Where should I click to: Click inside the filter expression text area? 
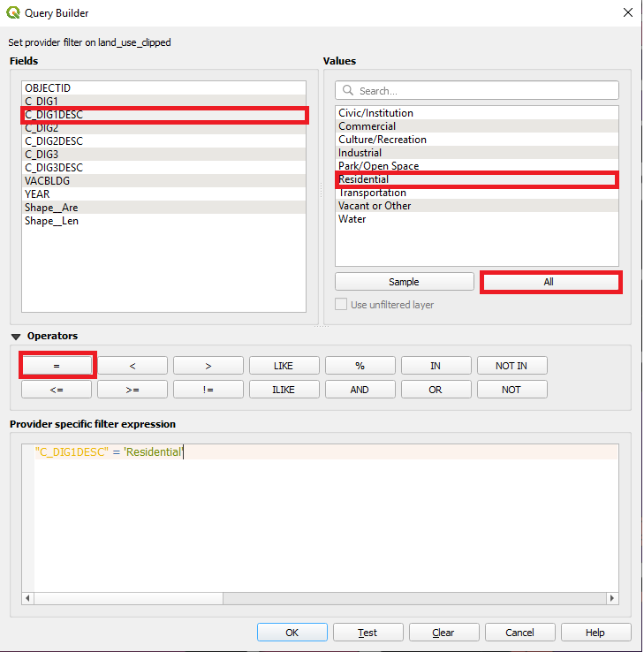pos(318,521)
